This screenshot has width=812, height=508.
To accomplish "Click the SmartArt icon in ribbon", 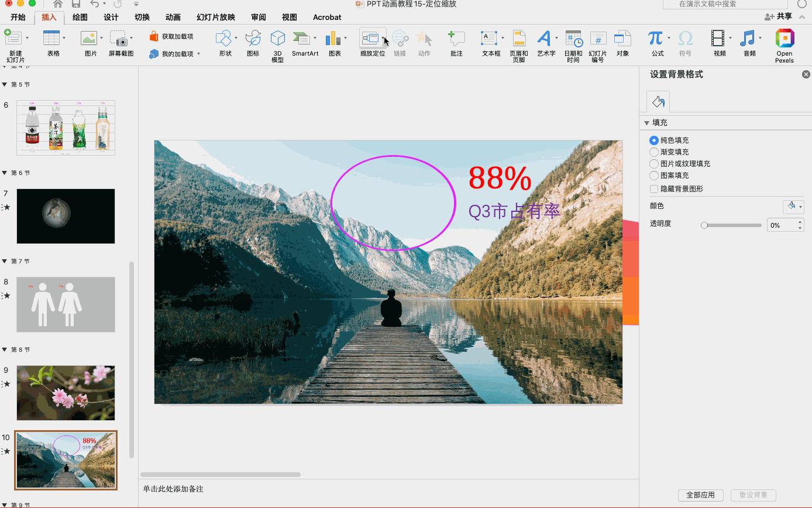I will point(301,39).
